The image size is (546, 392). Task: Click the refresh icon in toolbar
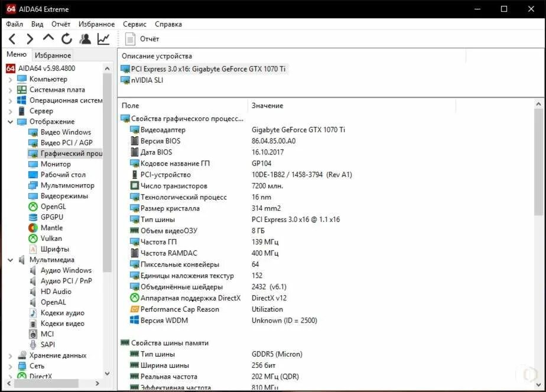coord(66,38)
